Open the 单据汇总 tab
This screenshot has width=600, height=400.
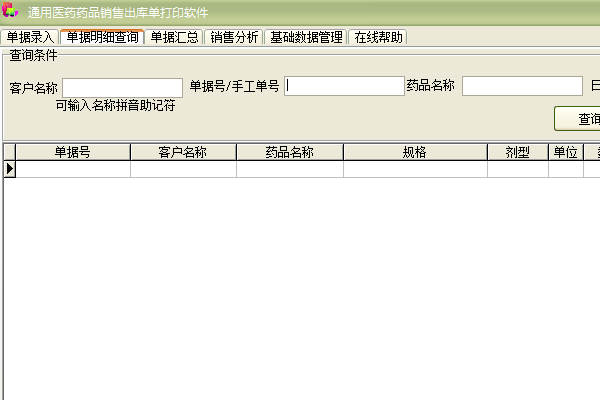pyautogui.click(x=175, y=37)
